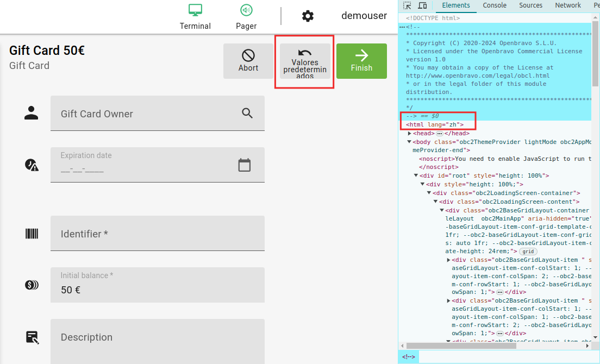600x364 pixels.
Task: Click the green Finish button
Action: click(x=361, y=61)
